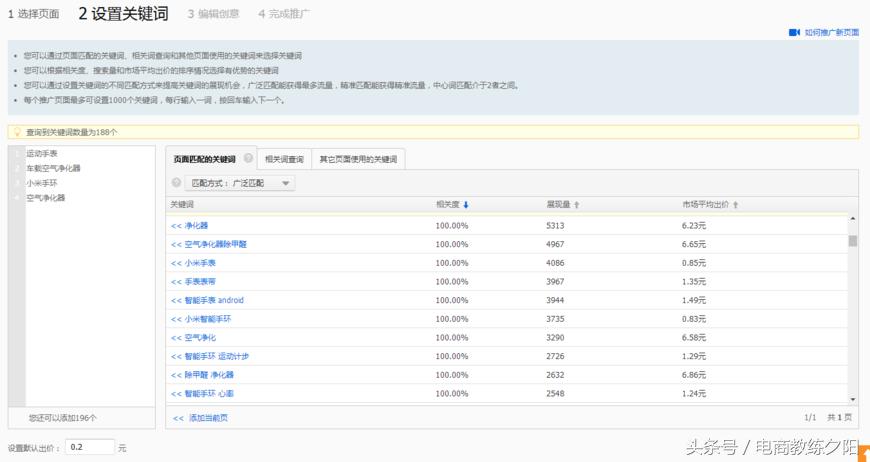Click the price 6.86元
Screen dimensions: 870x462
pos(694,375)
